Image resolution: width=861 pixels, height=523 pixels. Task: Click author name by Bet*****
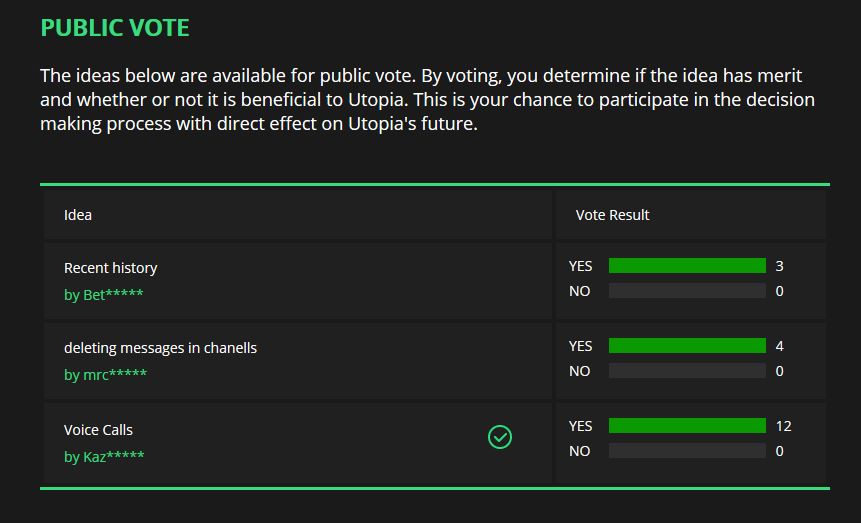(103, 294)
